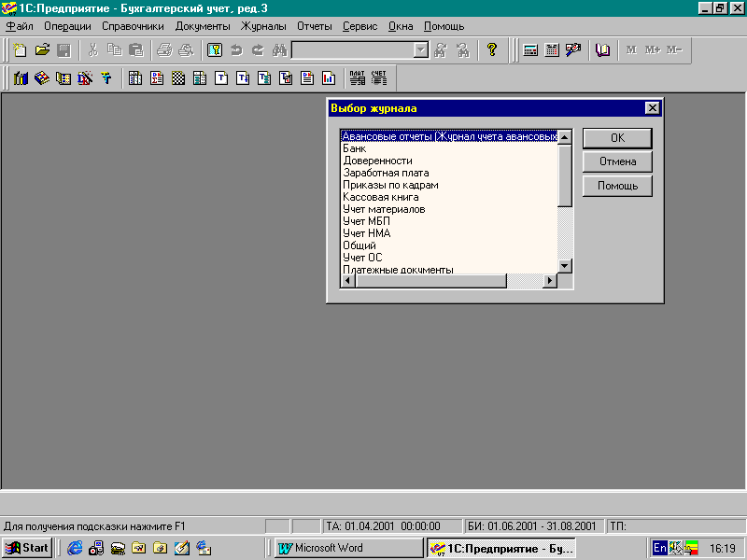Image resolution: width=747 pixels, height=560 pixels.
Task: Switch to Microsoft Word taskbar button
Action: 348,548
